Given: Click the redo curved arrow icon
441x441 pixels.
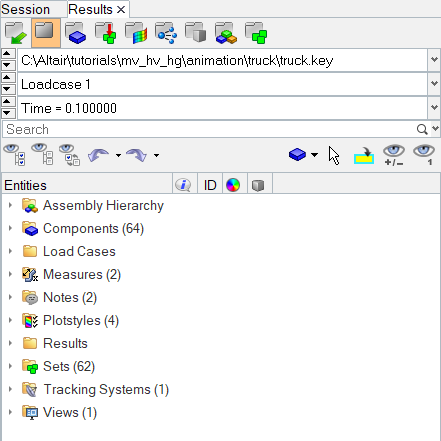Looking at the screenshot, I should [137, 155].
